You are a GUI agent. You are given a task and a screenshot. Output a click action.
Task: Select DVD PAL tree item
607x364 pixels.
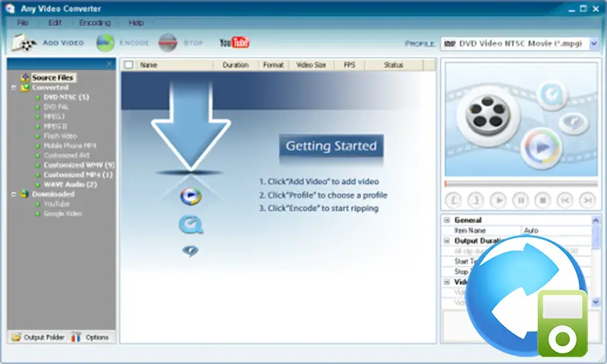click(55, 107)
